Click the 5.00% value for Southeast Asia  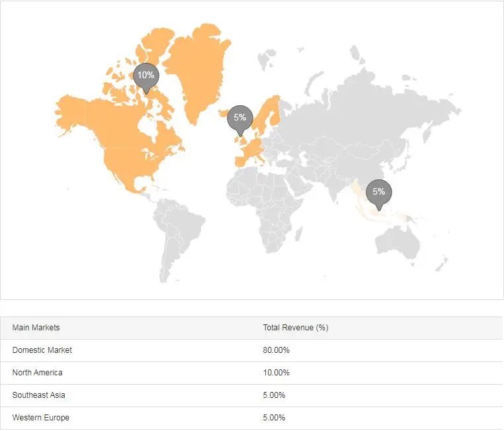click(x=274, y=395)
